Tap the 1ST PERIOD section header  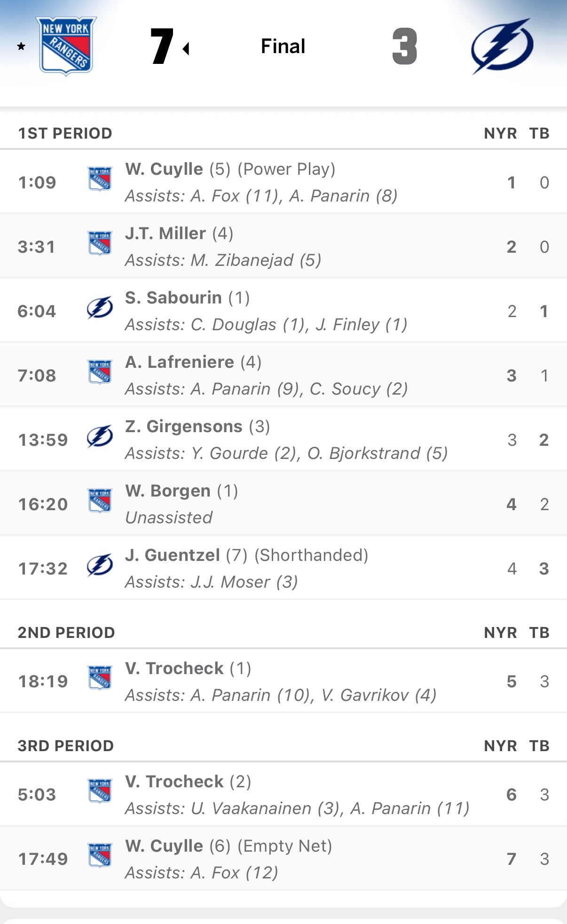[65, 133]
